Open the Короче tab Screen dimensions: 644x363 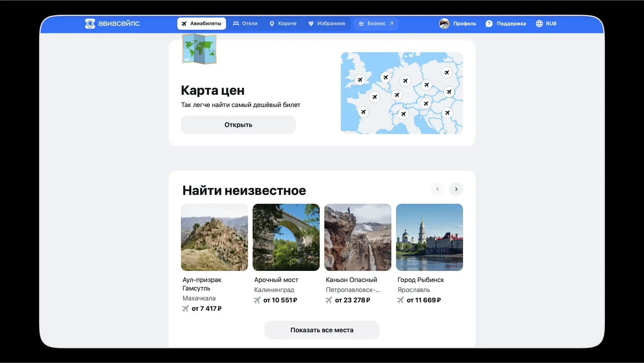point(283,23)
